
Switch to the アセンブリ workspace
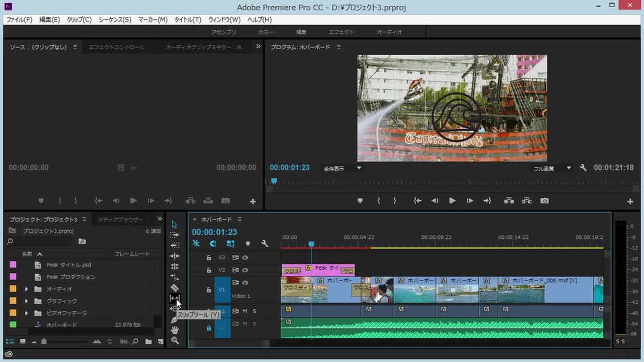coord(223,32)
